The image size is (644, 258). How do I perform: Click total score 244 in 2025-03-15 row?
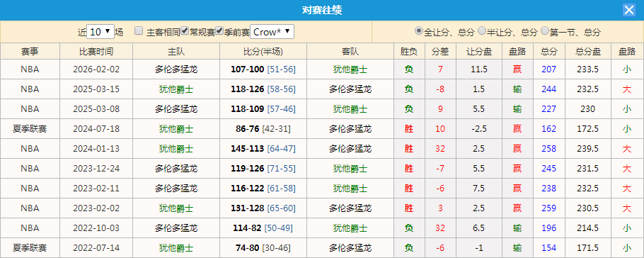point(548,89)
